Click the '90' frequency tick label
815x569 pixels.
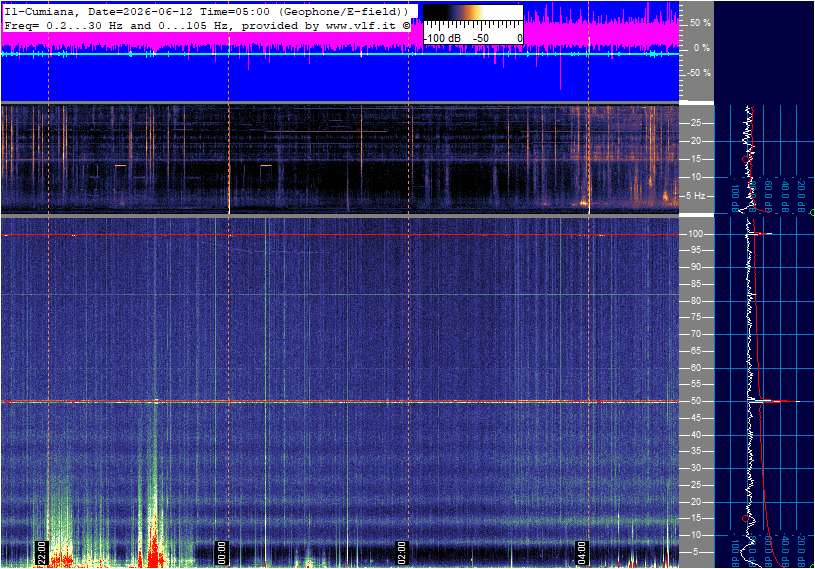point(695,267)
